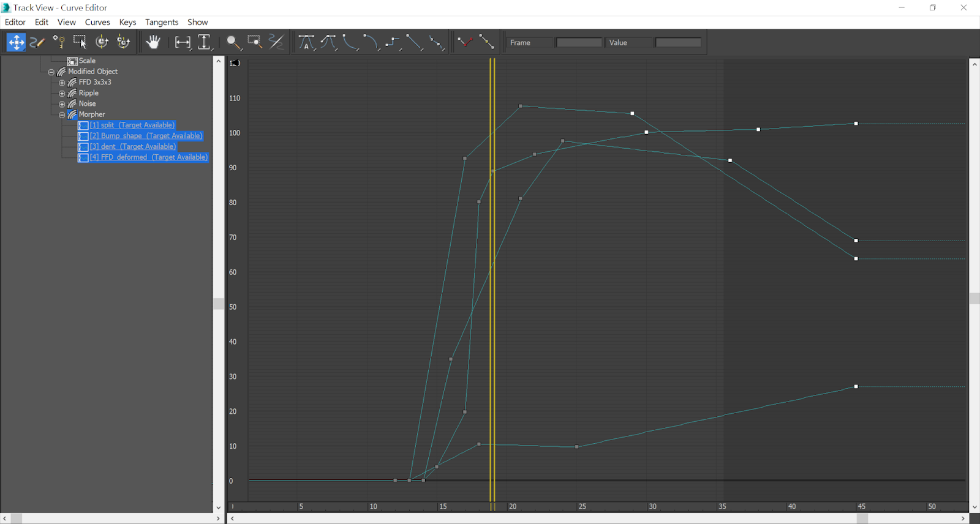
Task: Select the Ripple track label
Action: pos(88,93)
